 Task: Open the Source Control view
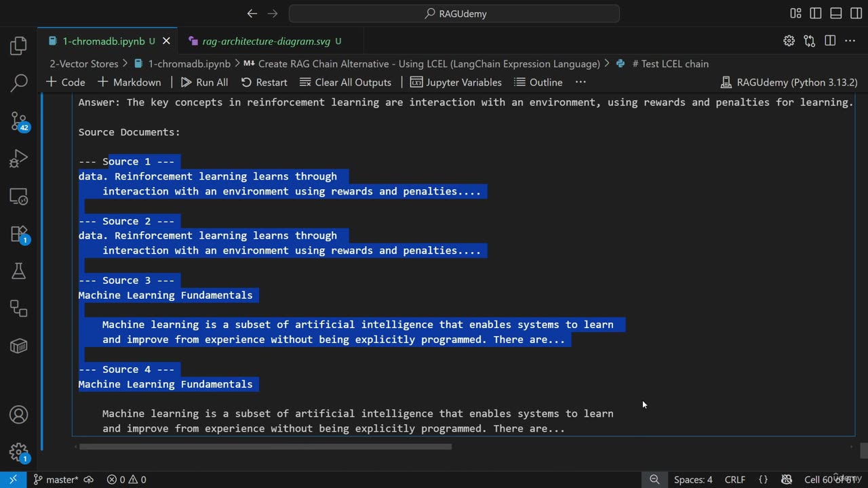click(x=18, y=121)
